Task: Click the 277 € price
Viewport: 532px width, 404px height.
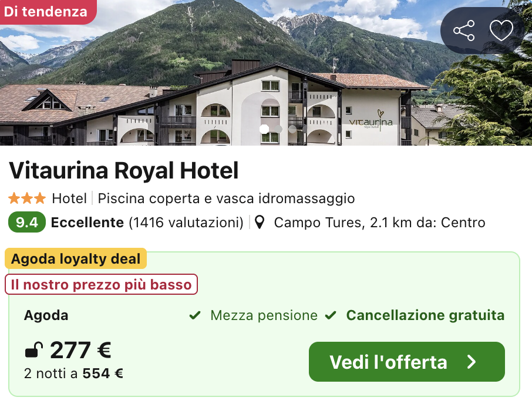Action: pos(80,351)
